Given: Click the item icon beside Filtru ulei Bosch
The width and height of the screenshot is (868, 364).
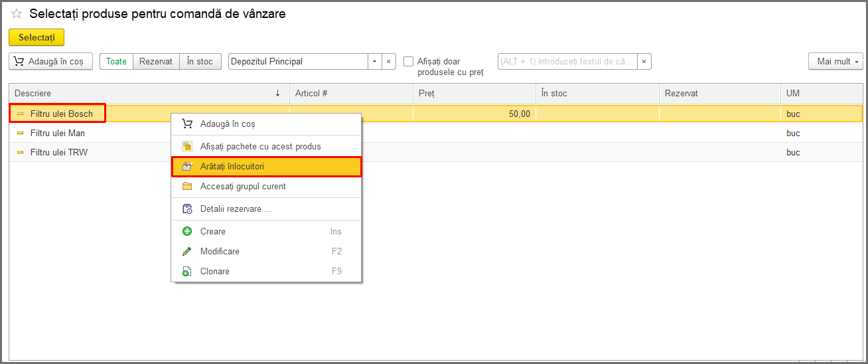Looking at the screenshot, I should 20,114.
